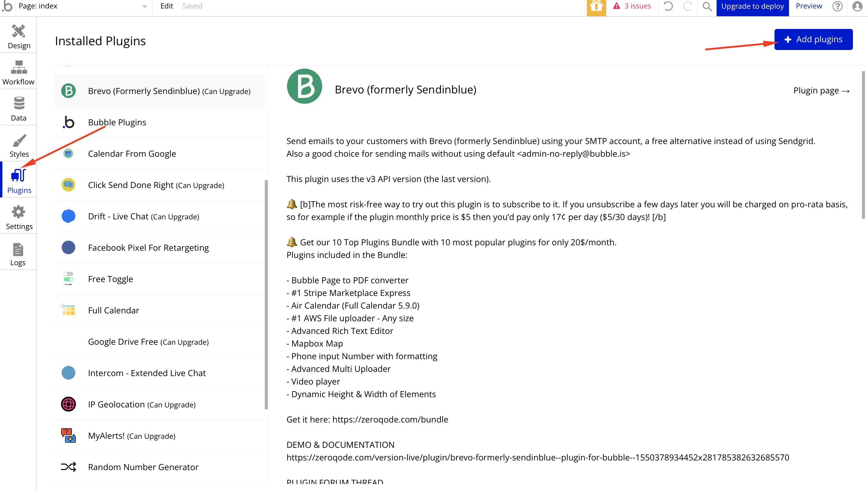
Task: Click the plugin list scrollbar
Action: pyautogui.click(x=266, y=295)
